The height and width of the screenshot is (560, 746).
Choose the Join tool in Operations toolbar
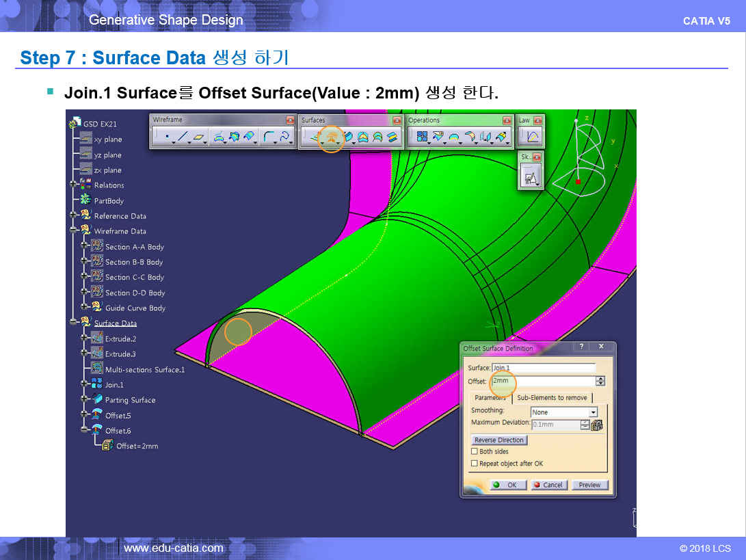click(422, 137)
